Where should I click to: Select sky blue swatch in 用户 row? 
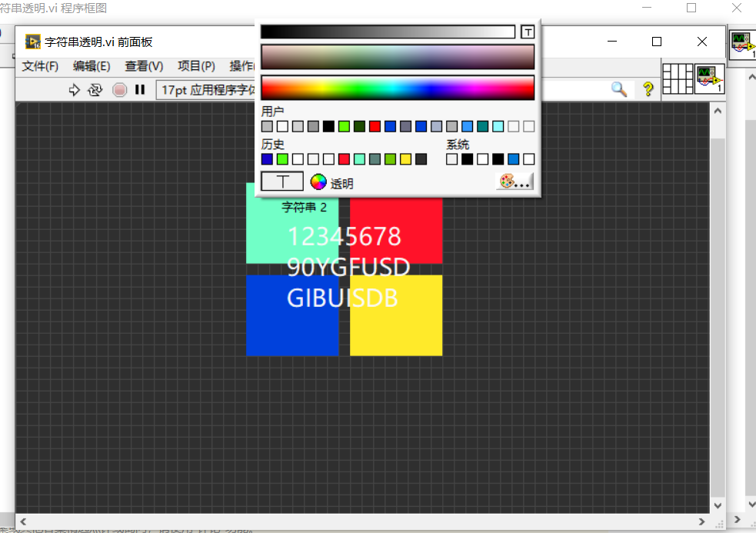point(467,126)
